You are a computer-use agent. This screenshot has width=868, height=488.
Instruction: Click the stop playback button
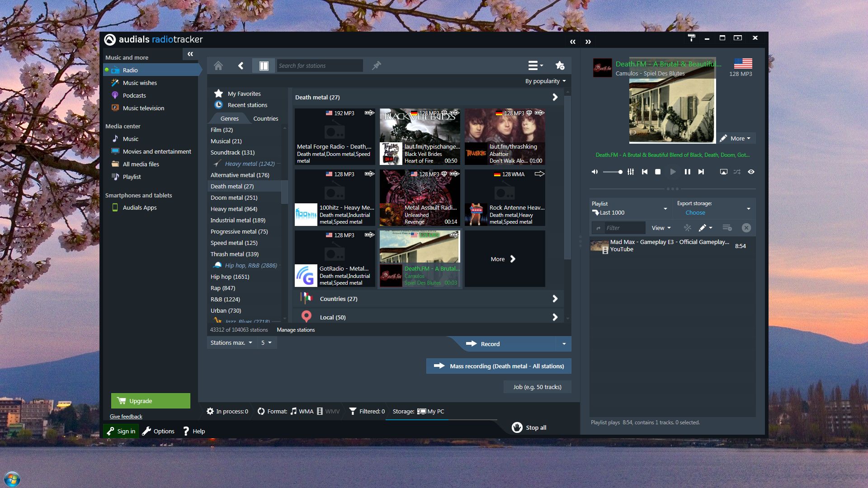(x=658, y=172)
